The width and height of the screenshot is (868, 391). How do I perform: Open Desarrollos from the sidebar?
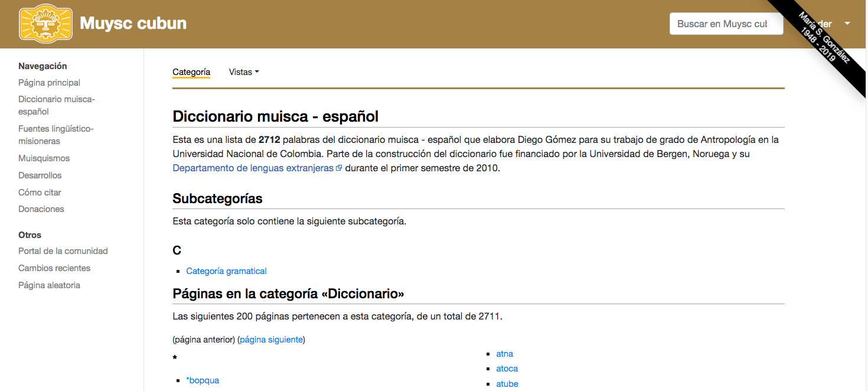click(x=40, y=175)
